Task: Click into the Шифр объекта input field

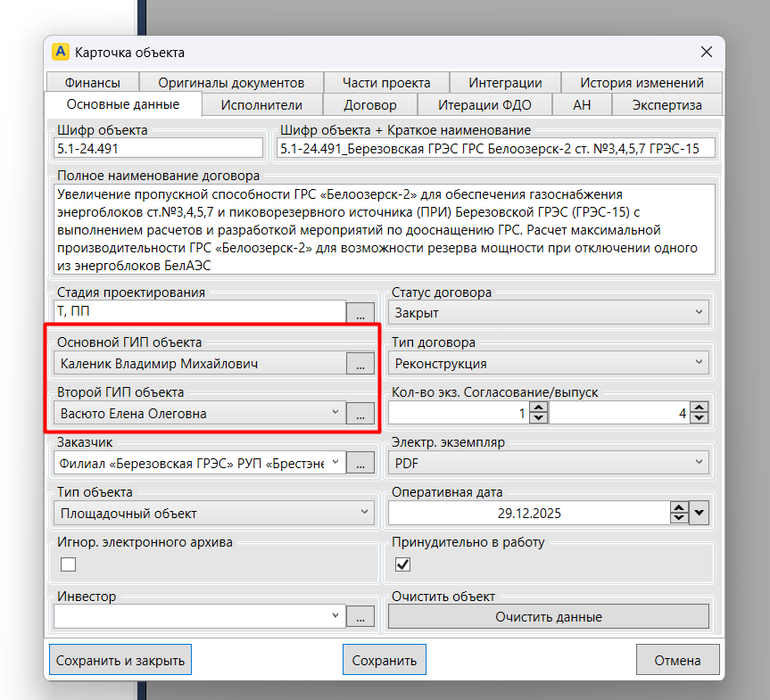Action: 159,148
